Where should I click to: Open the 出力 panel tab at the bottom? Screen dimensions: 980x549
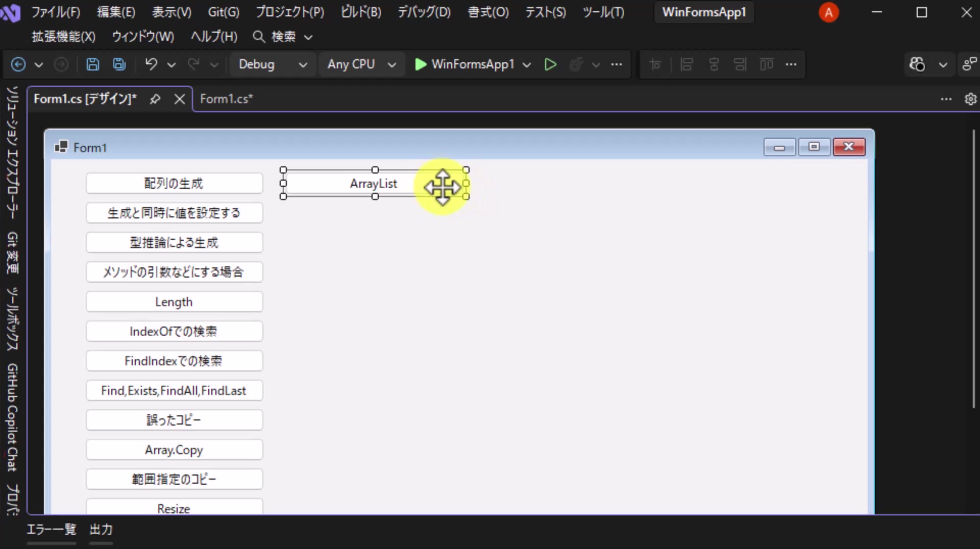pyautogui.click(x=101, y=530)
